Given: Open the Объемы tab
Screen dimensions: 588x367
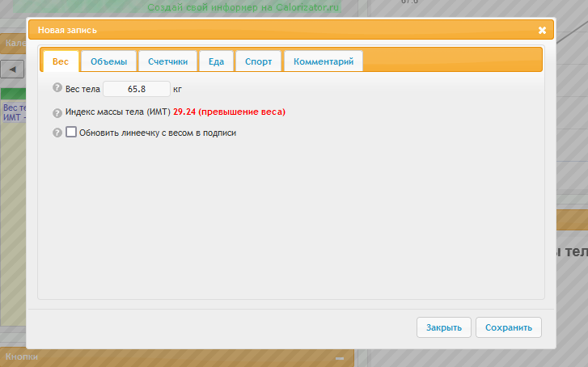Looking at the screenshot, I should coord(108,61).
